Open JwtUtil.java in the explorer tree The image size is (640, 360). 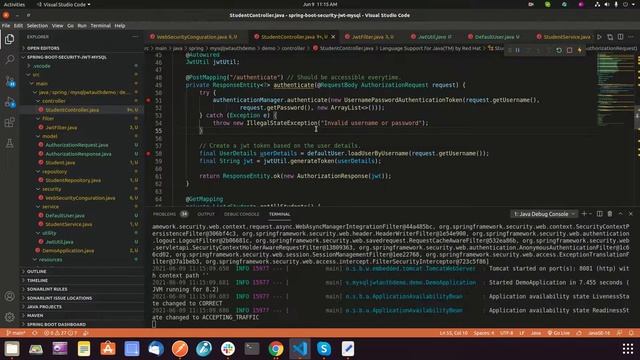point(60,242)
